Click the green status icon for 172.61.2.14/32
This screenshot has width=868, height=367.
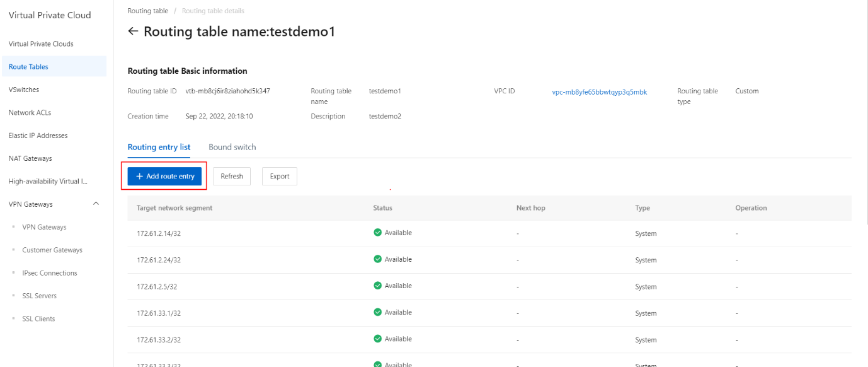click(378, 233)
